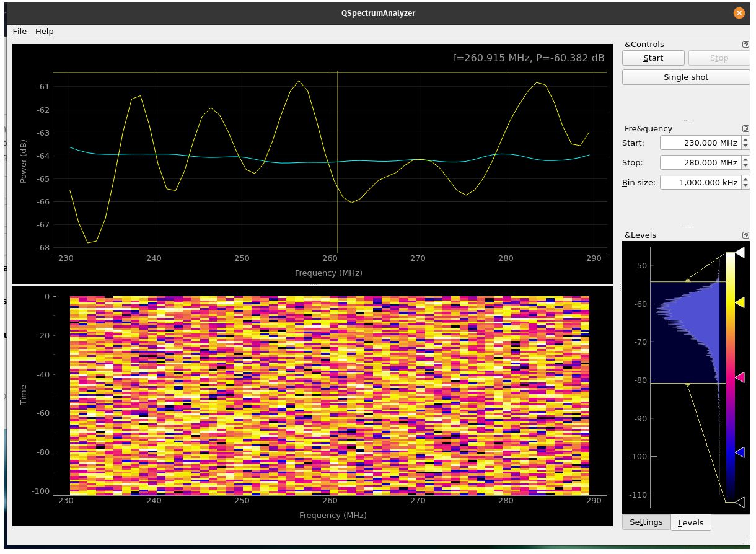Open the Help menu
Image resolution: width=756 pixels, height=554 pixels.
(x=45, y=32)
